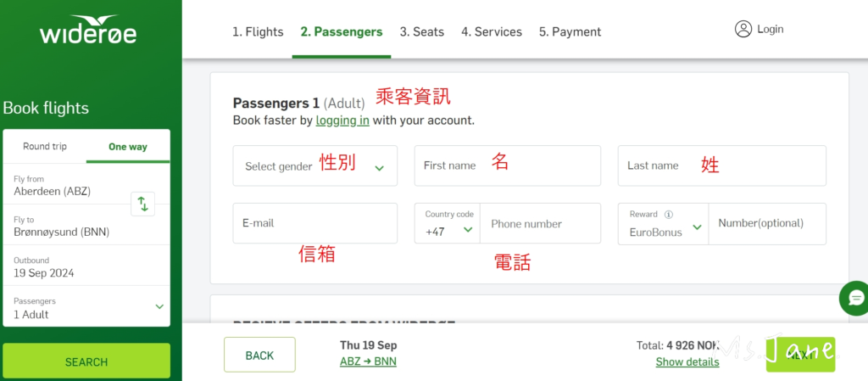
Task: Open the 4. Services step
Action: click(492, 32)
